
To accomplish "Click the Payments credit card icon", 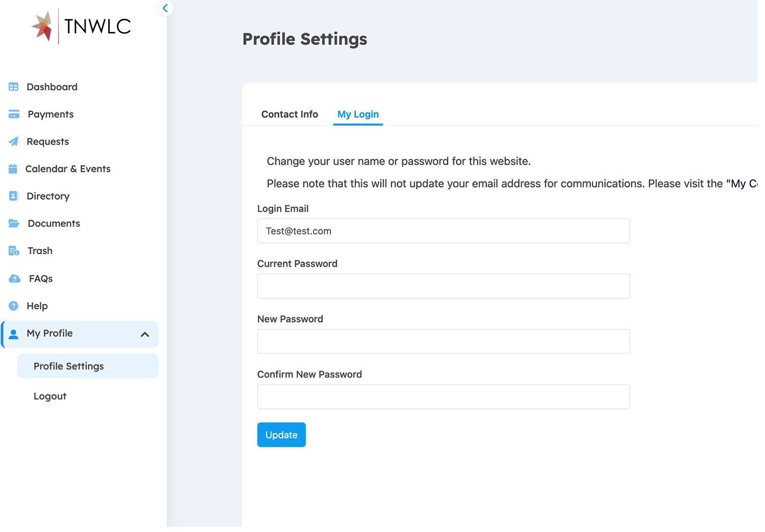I will click(14, 115).
